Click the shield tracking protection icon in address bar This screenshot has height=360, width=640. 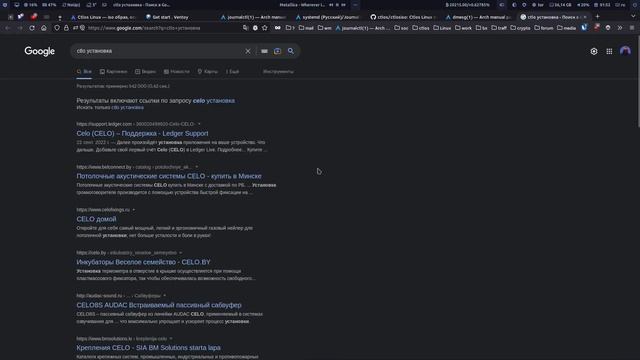(57, 28)
